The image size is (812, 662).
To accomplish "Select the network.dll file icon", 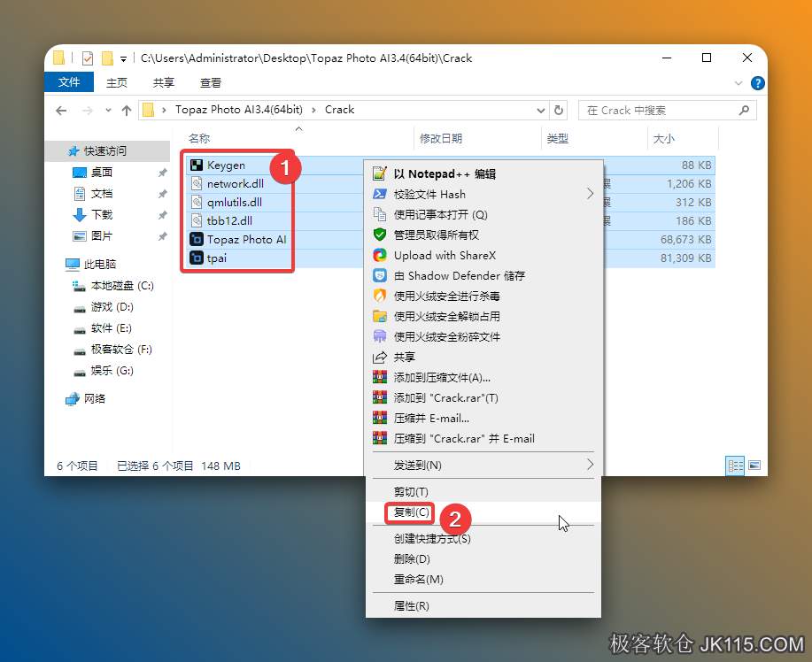I will click(x=197, y=184).
